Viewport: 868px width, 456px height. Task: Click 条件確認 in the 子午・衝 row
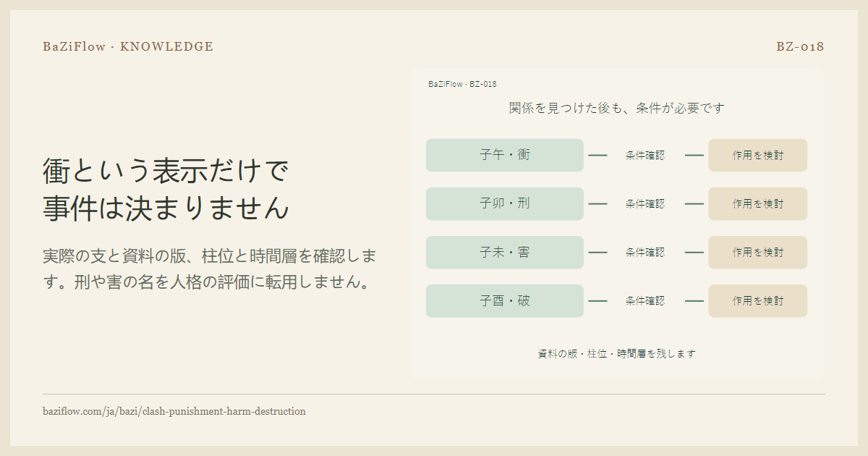pyautogui.click(x=645, y=155)
